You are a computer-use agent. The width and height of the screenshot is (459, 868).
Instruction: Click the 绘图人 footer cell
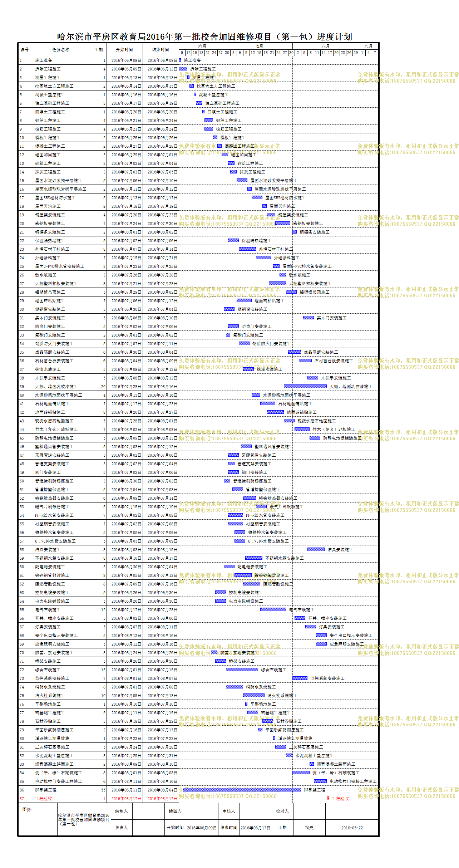point(175,811)
